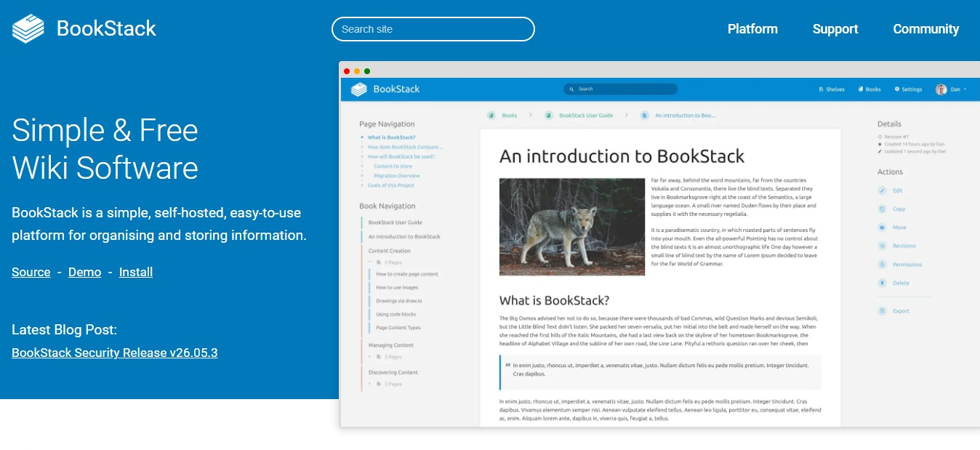
Task: Open 'How to create page content' page
Action: point(407,274)
